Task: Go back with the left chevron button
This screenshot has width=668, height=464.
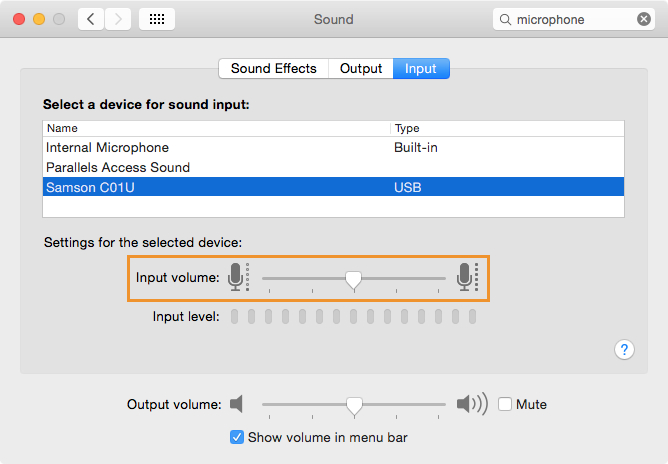Action: [91, 19]
